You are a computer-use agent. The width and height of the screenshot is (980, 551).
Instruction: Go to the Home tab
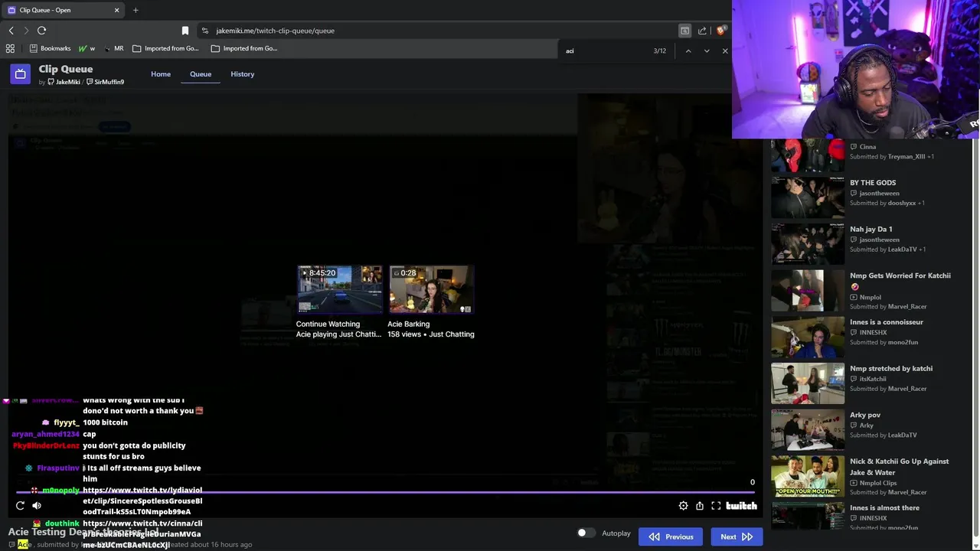coord(161,74)
